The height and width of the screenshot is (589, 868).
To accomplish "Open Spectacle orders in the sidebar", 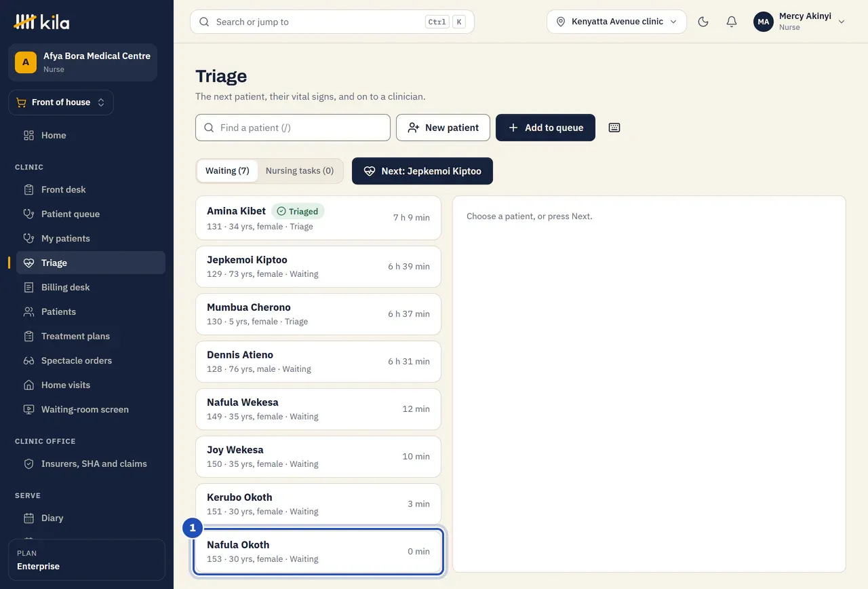I will tap(90, 360).
